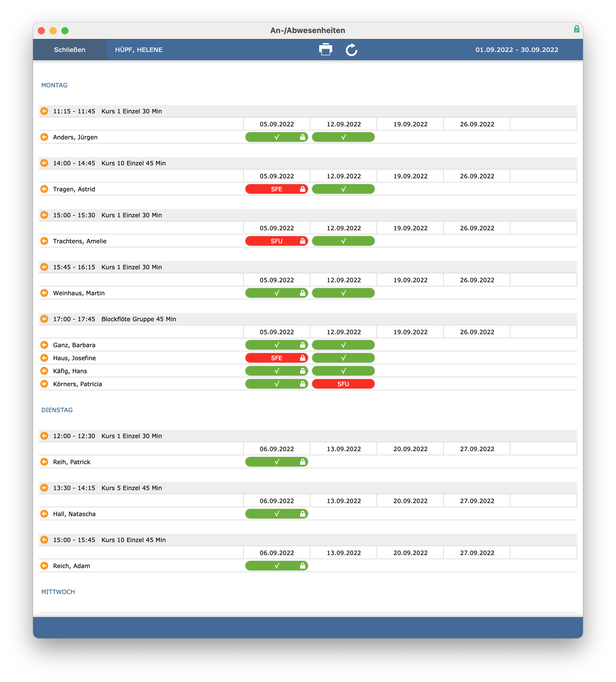Click 26.09.2022 header in 11:15 - 11:45 table

coord(477,124)
